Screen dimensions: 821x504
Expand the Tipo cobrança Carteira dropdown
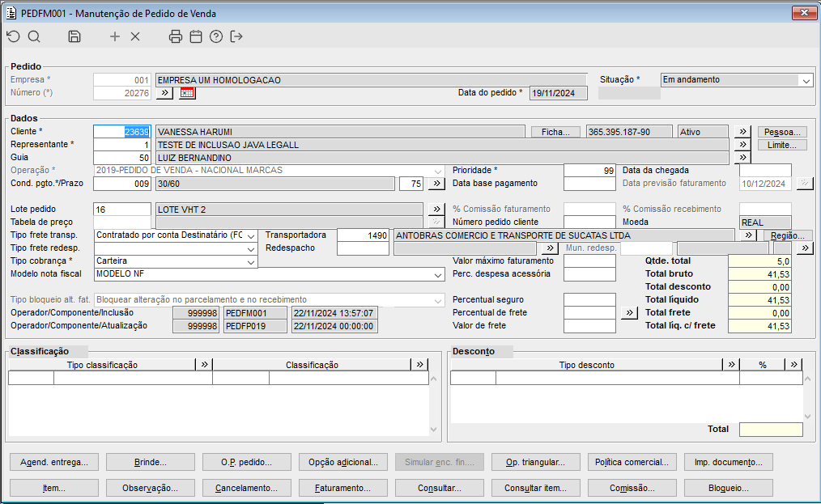tap(250, 261)
